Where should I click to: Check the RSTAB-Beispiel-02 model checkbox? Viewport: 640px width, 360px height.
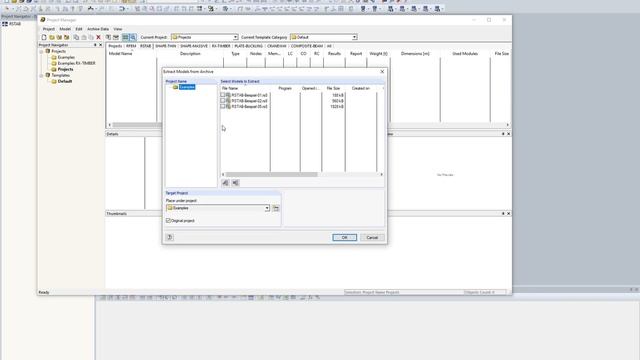point(222,100)
